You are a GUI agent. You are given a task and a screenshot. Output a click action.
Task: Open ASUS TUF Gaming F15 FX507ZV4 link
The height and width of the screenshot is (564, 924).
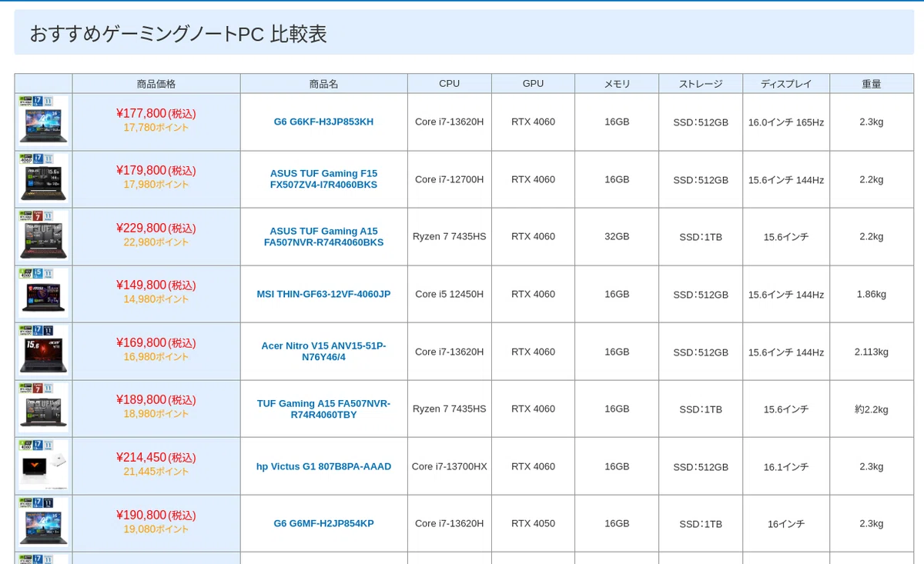(323, 179)
